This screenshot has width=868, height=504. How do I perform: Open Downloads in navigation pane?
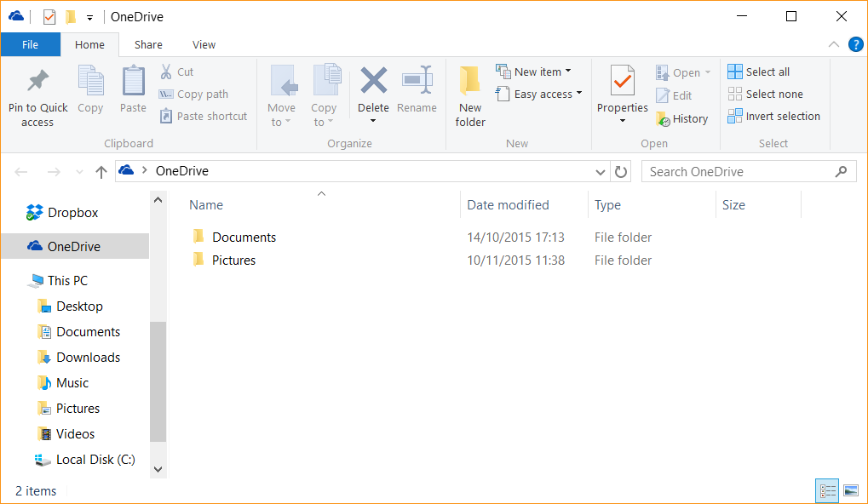coord(78,357)
